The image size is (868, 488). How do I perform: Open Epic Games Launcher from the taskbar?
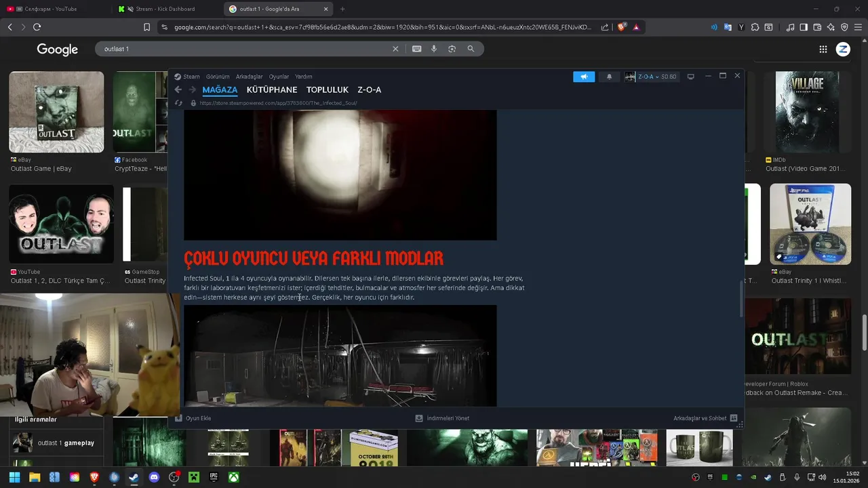pyautogui.click(x=213, y=477)
